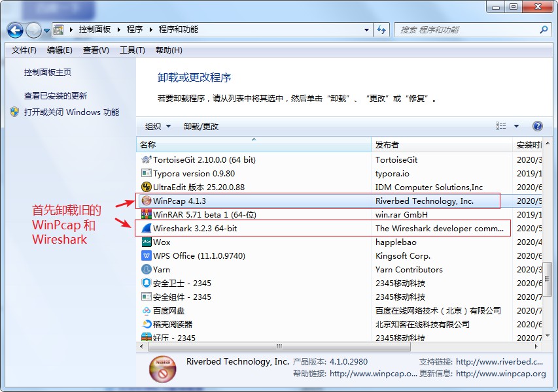Click the vertical scrollbar up arrow
Screen dimensions: 558x392
pyautogui.click(x=548, y=143)
